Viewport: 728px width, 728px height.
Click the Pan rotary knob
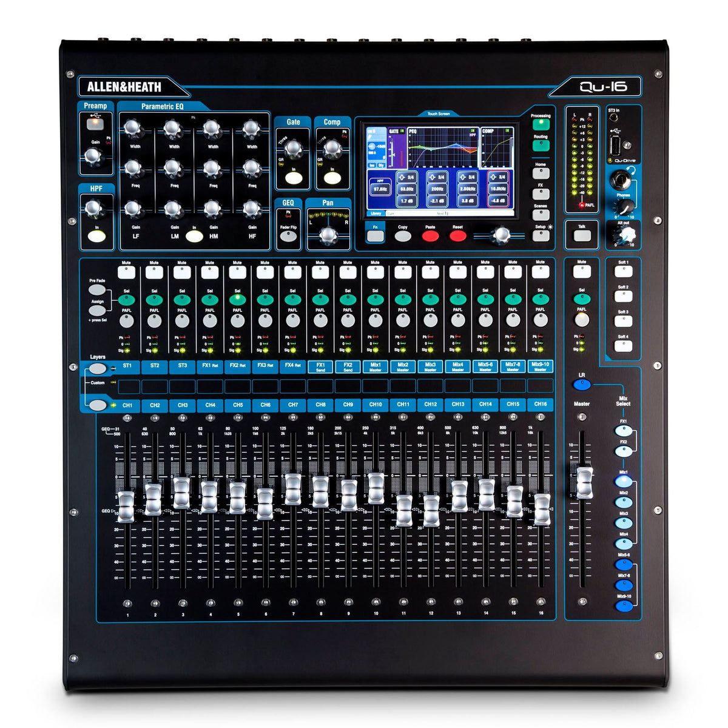coord(328,236)
